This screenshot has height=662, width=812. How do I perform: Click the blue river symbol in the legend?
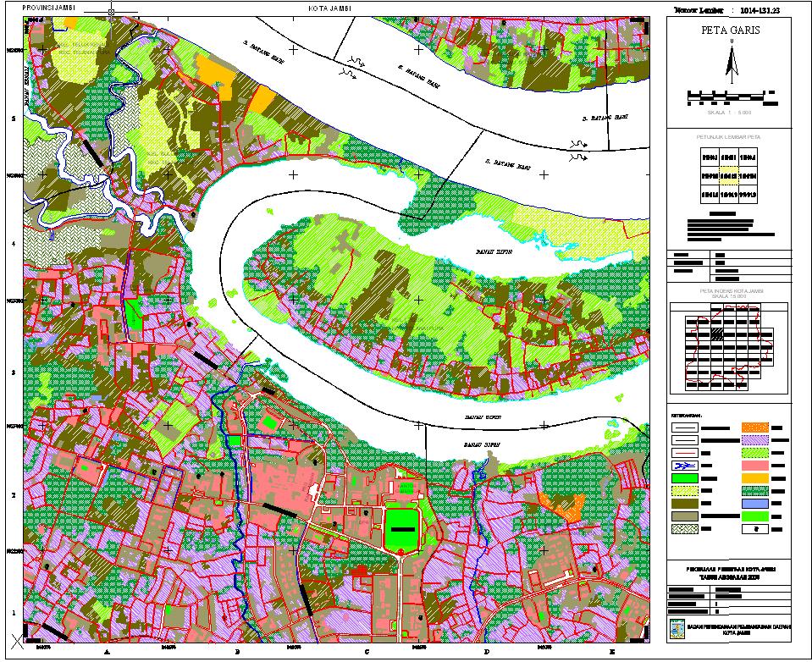tap(685, 466)
